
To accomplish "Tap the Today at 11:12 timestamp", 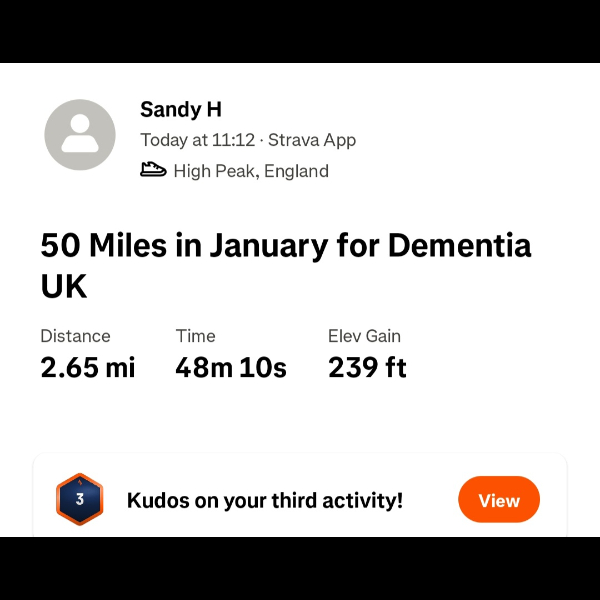I will coord(197,140).
